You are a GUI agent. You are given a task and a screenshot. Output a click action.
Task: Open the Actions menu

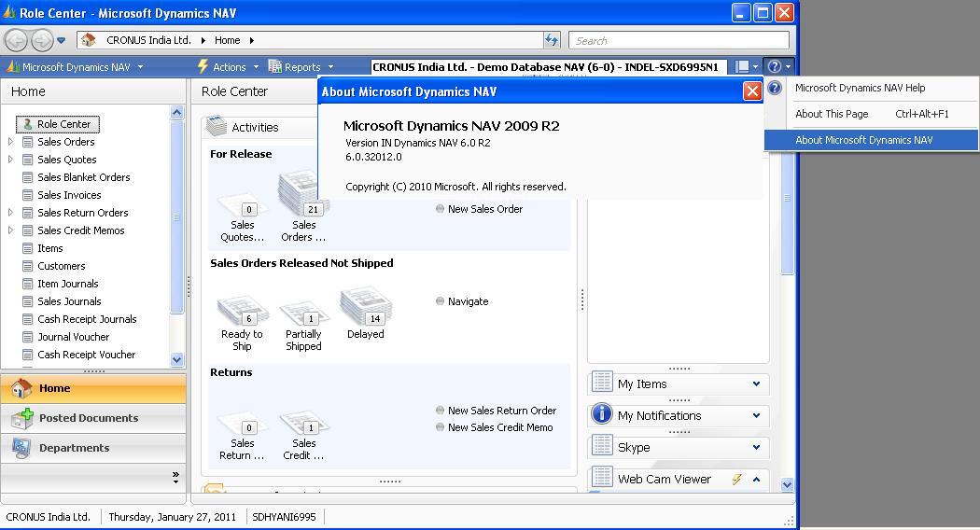pyautogui.click(x=228, y=67)
